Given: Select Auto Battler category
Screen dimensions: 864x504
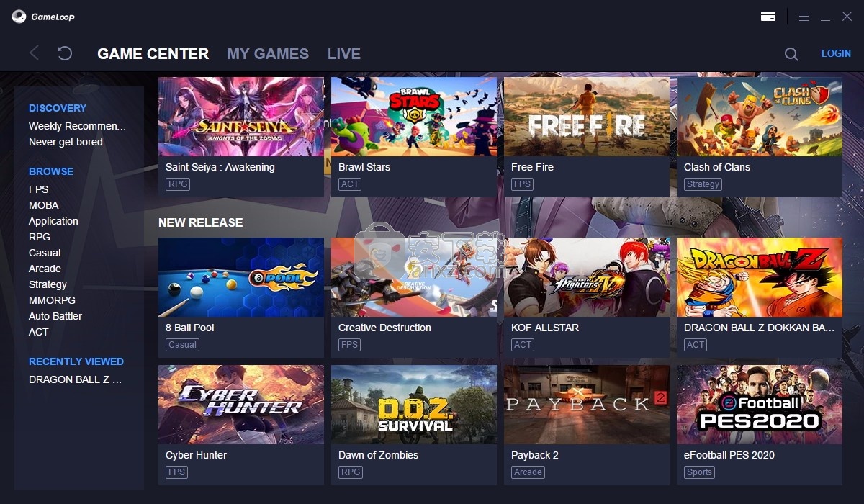Looking at the screenshot, I should (x=55, y=316).
